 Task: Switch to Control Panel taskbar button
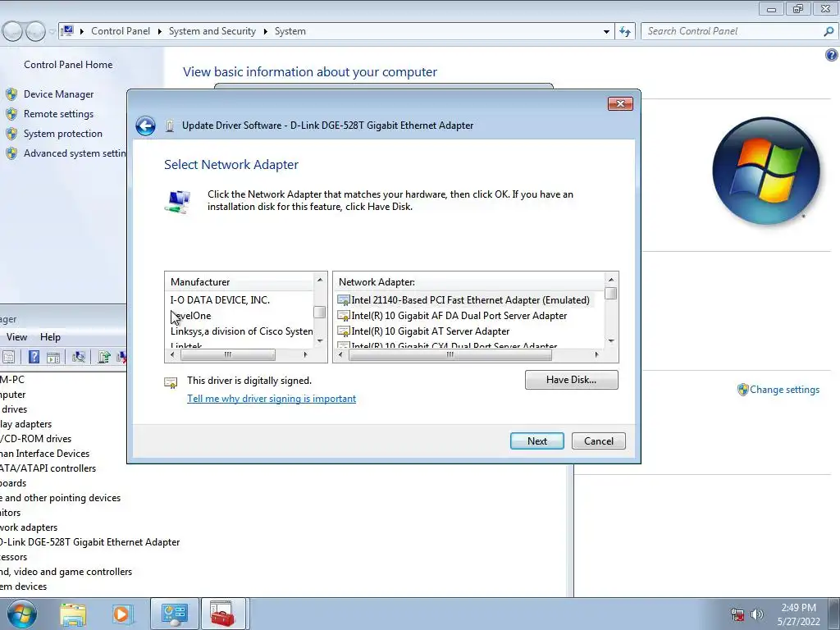tap(175, 614)
